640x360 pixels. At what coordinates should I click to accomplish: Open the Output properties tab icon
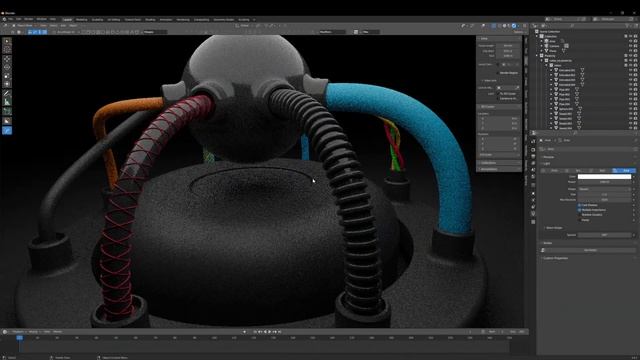(x=533, y=156)
